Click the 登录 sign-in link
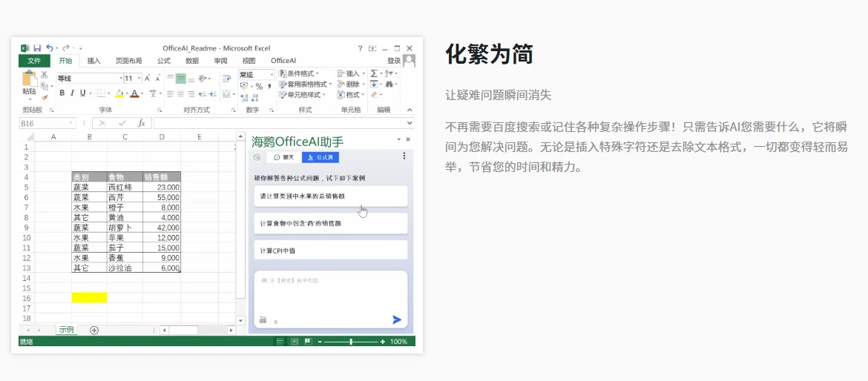The width and height of the screenshot is (868, 381). 394,61
